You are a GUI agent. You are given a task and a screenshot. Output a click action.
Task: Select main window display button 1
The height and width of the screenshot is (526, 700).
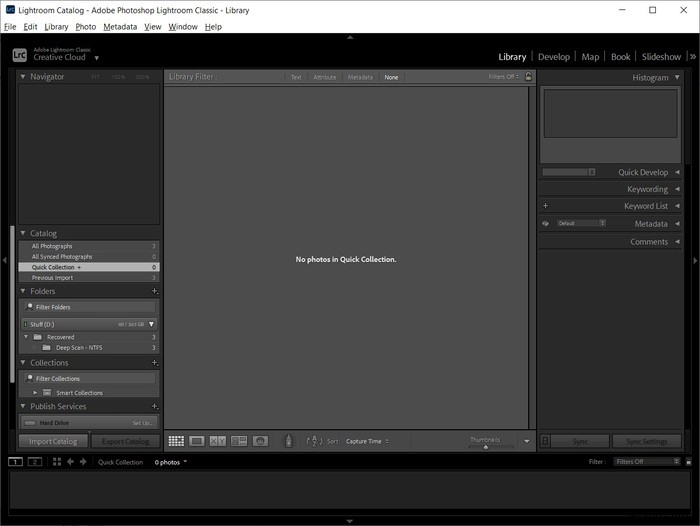(x=15, y=462)
